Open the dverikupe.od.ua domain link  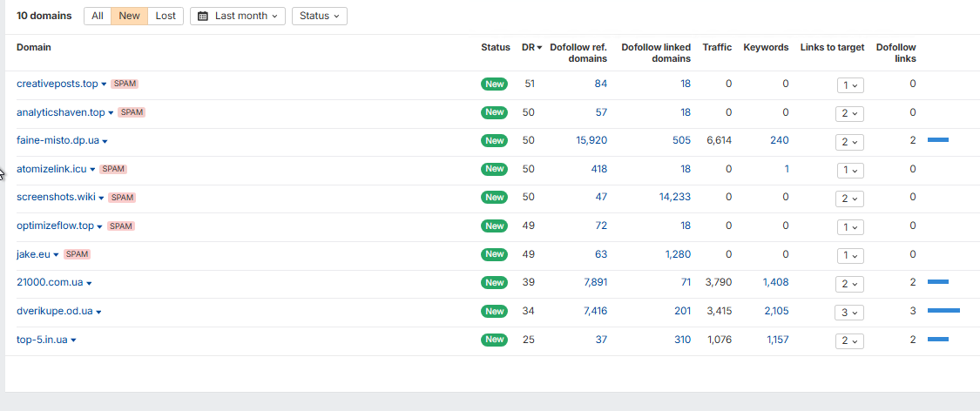[54, 311]
